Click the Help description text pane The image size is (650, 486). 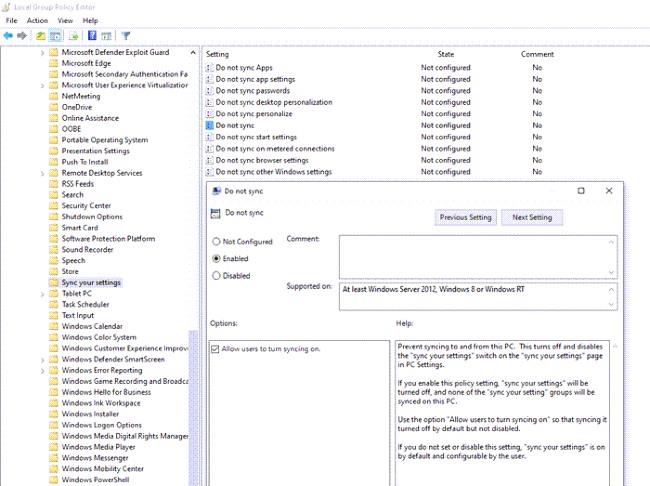click(x=502, y=413)
